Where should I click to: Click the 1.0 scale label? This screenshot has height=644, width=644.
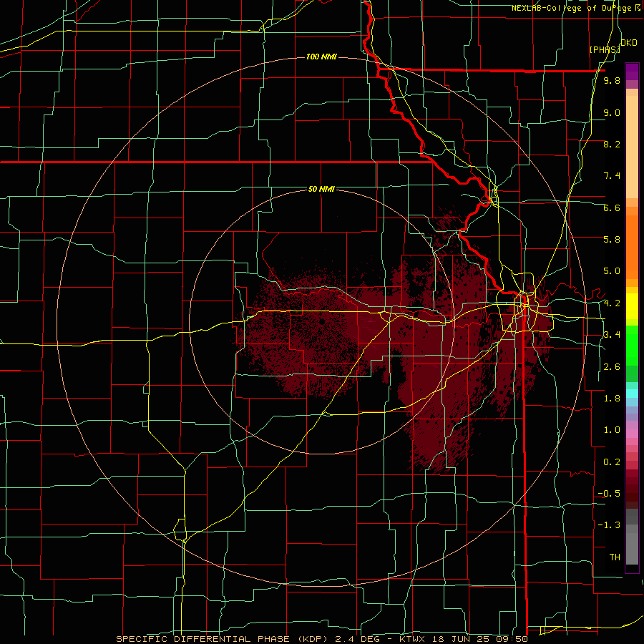(612, 430)
